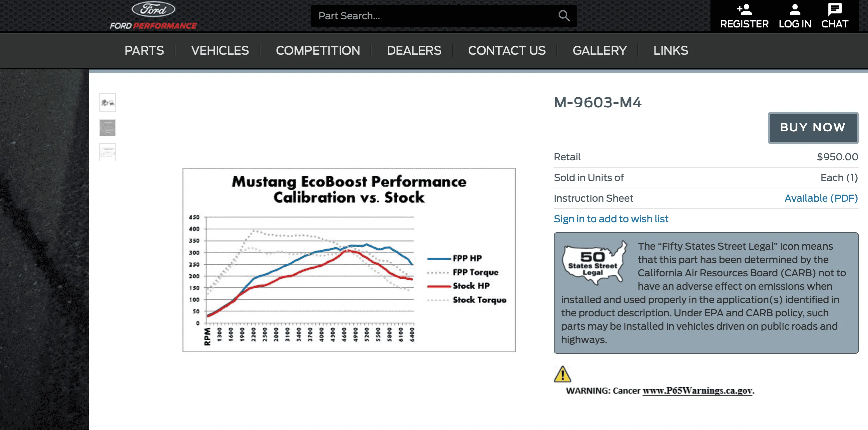The height and width of the screenshot is (430, 868).
Task: Open the LINKS menu item
Action: pos(670,51)
